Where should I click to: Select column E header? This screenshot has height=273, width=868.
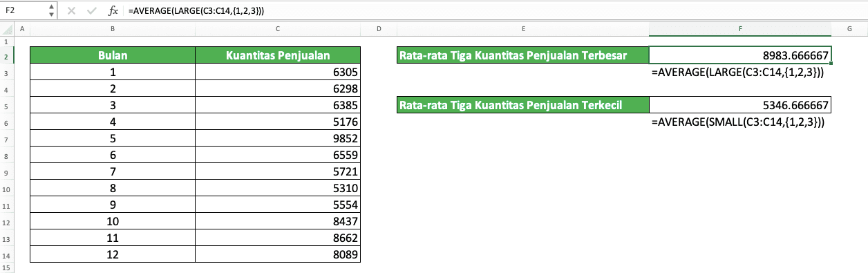pos(524,28)
